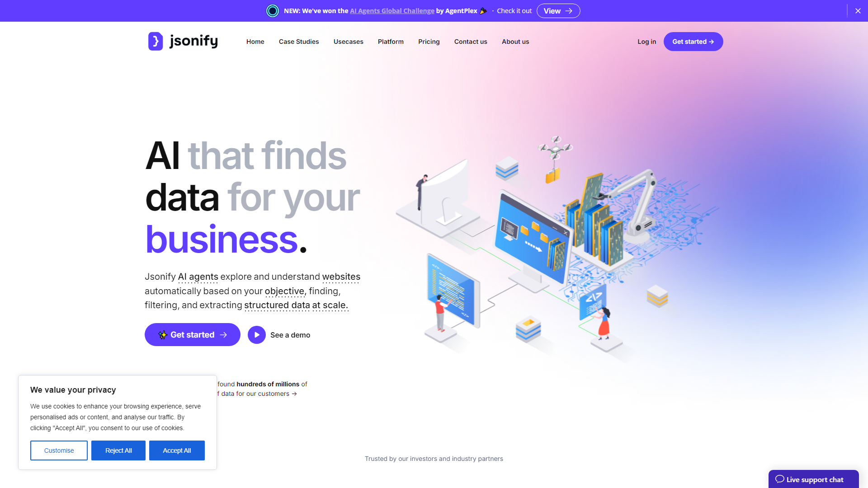Expand the About us navigation dropdown
This screenshot has height=488, width=868.
[x=515, y=41]
